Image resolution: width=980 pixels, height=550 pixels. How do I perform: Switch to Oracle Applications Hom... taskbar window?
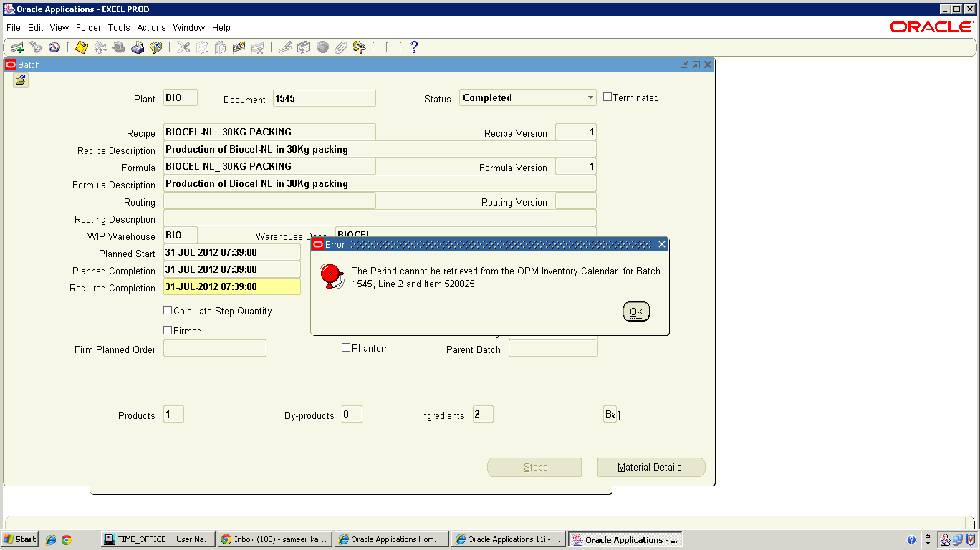[x=392, y=539]
